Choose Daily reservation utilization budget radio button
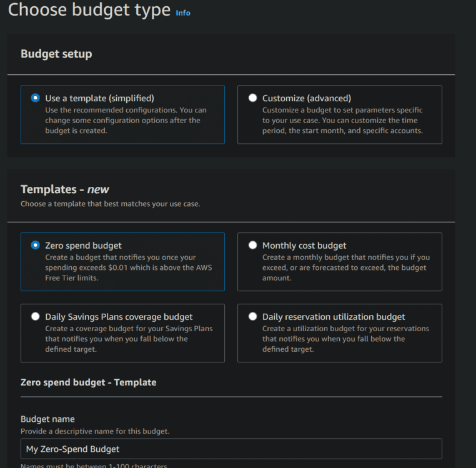 [x=252, y=317]
